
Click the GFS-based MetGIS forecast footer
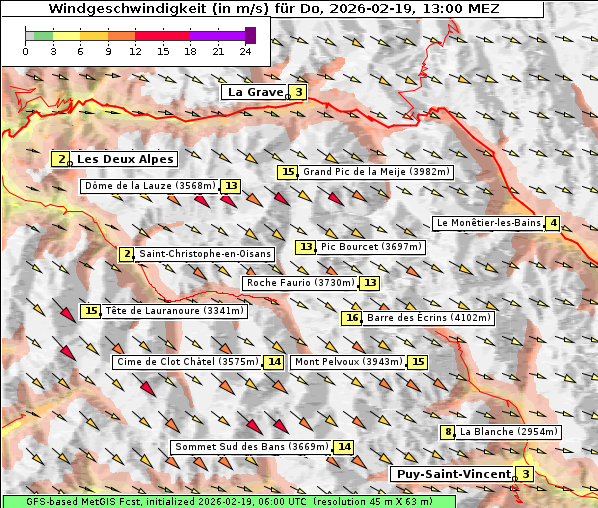tap(229, 502)
